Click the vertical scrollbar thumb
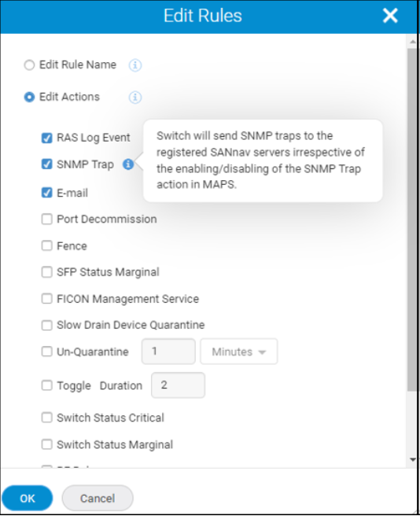420x516 pixels. pyautogui.click(x=413, y=219)
